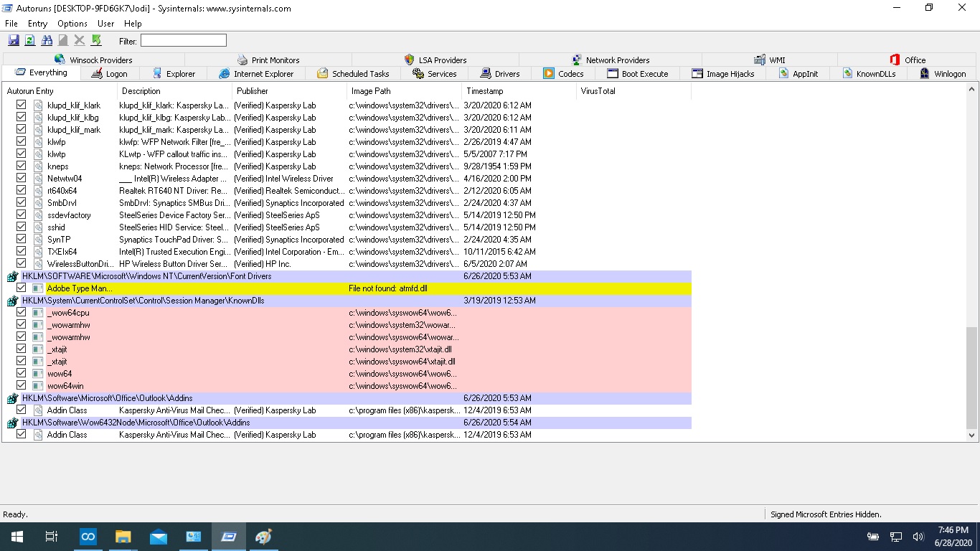The height and width of the screenshot is (551, 980).
Task: Uncheck the klupd_klif_klark entry checkbox
Action: [x=22, y=105]
